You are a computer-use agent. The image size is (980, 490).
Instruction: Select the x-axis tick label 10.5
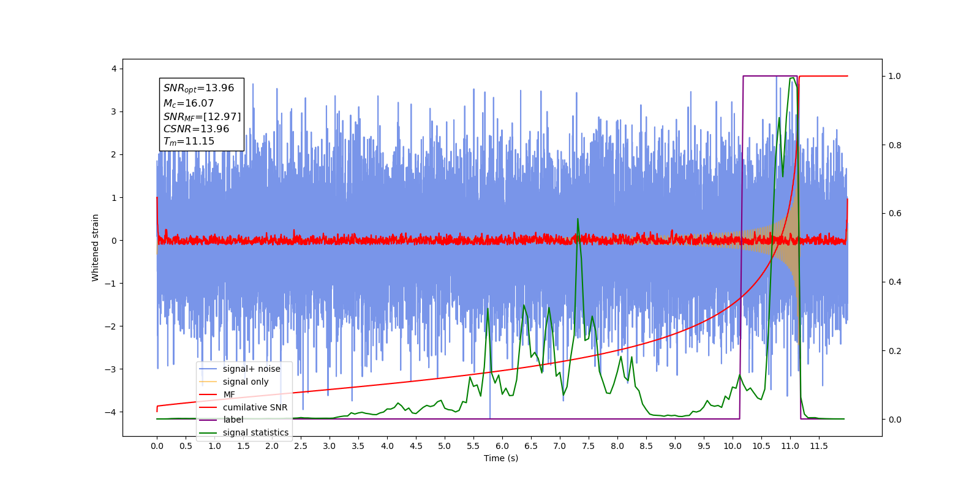point(761,446)
